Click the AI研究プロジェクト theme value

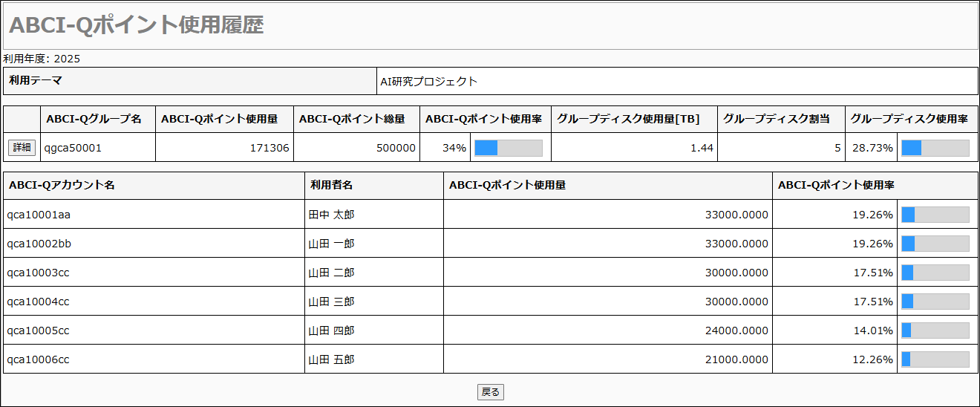pyautogui.click(x=428, y=82)
